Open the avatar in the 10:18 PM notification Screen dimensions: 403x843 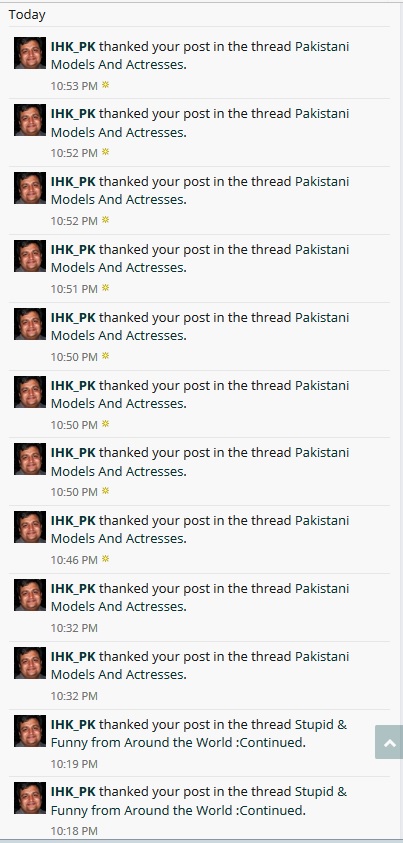[30, 798]
